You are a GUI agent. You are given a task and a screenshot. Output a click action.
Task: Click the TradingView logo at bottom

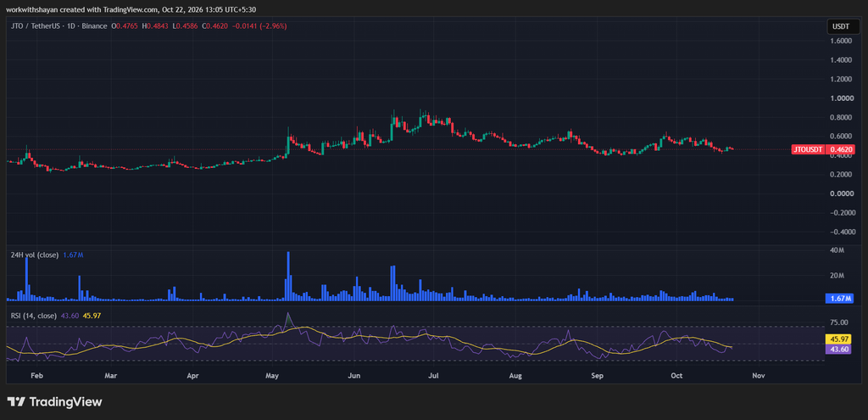[54, 401]
